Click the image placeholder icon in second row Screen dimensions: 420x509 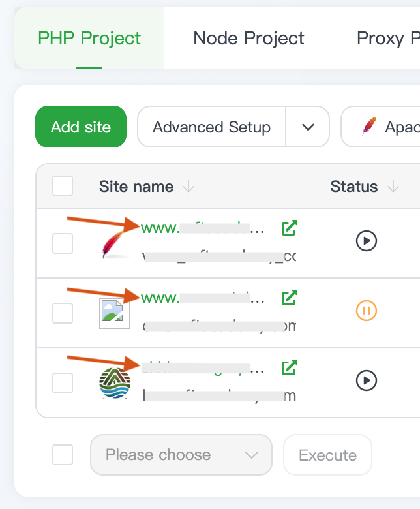click(x=115, y=313)
